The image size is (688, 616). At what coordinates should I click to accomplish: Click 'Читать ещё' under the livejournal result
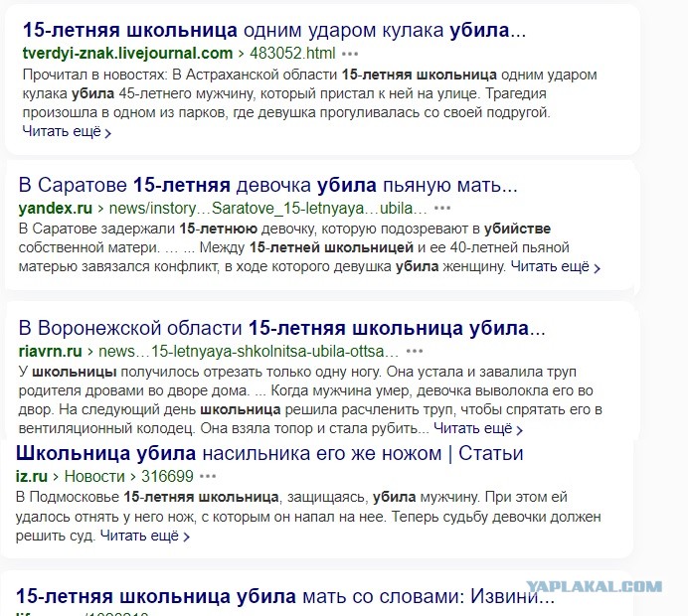coord(67,131)
